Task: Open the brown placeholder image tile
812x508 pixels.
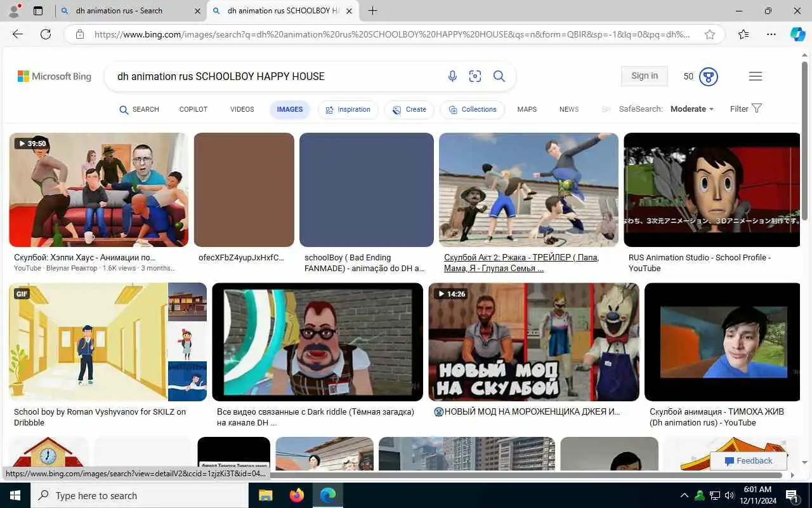Action: (244, 190)
